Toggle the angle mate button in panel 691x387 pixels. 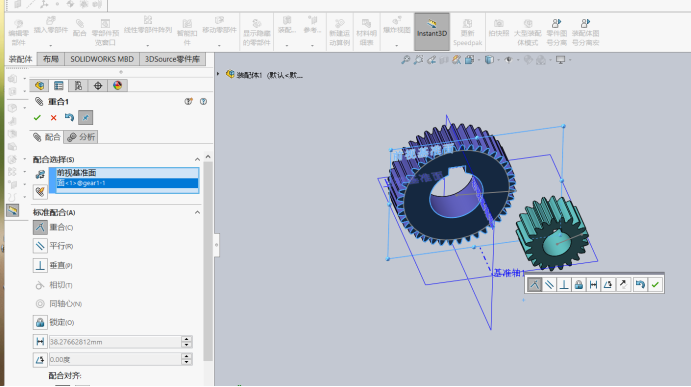pos(40,360)
